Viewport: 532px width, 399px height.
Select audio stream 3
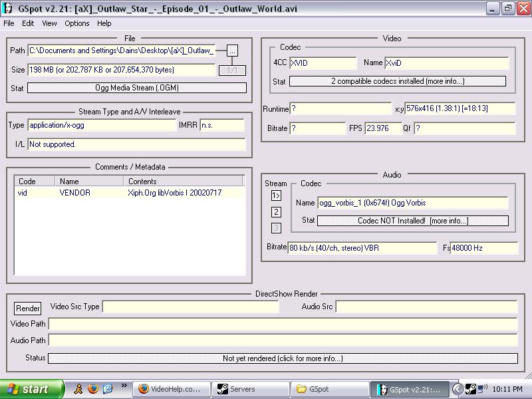276,228
